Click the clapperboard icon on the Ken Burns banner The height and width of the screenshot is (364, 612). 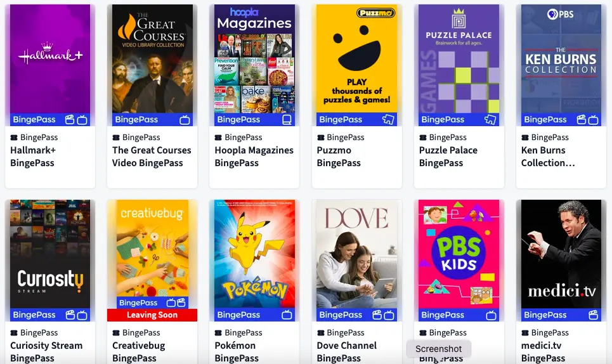coord(582,120)
